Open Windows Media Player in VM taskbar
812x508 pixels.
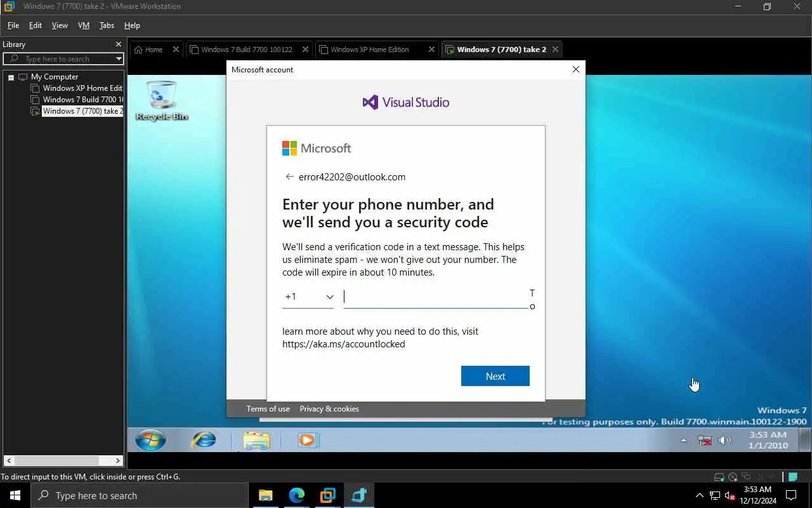307,439
